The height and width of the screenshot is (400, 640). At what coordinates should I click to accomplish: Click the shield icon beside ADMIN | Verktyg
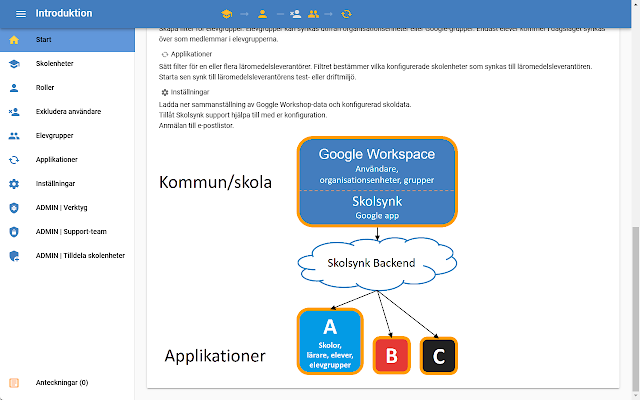click(14, 208)
